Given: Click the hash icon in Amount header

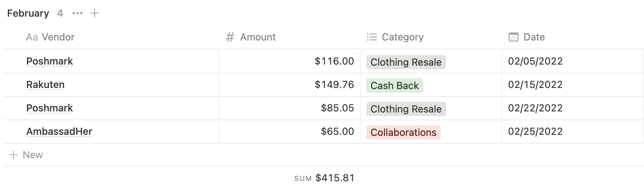Looking at the screenshot, I should 230,37.
